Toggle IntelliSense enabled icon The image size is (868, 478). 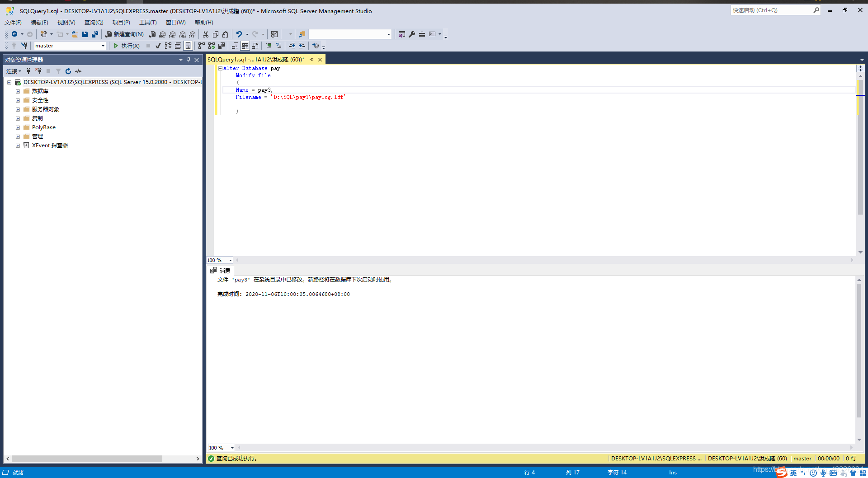pos(188,46)
